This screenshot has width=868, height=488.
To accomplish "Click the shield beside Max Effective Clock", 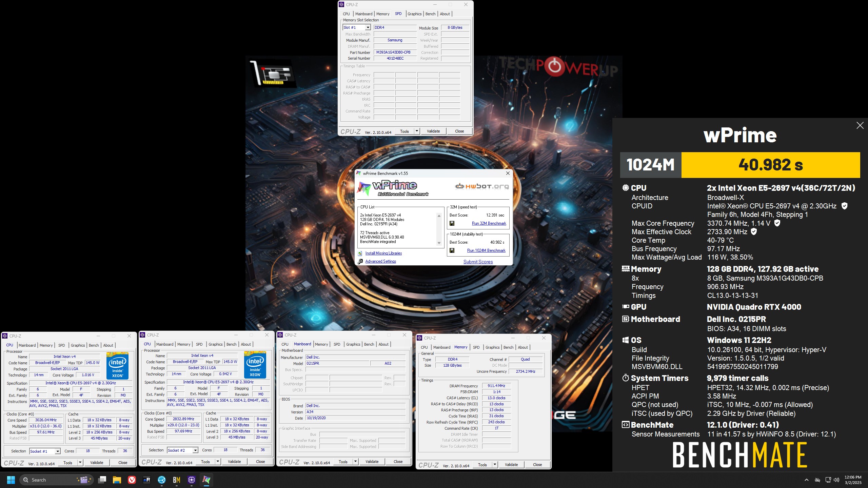I will tap(754, 231).
